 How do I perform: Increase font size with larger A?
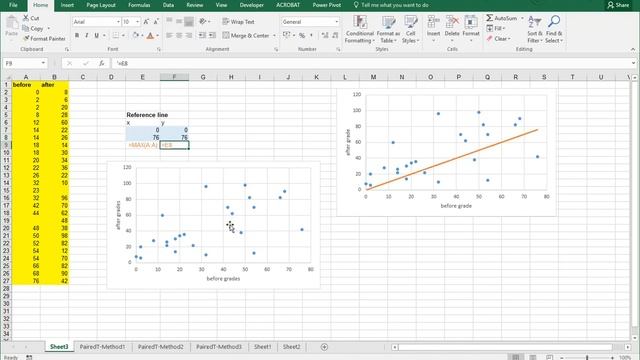[x=146, y=22]
